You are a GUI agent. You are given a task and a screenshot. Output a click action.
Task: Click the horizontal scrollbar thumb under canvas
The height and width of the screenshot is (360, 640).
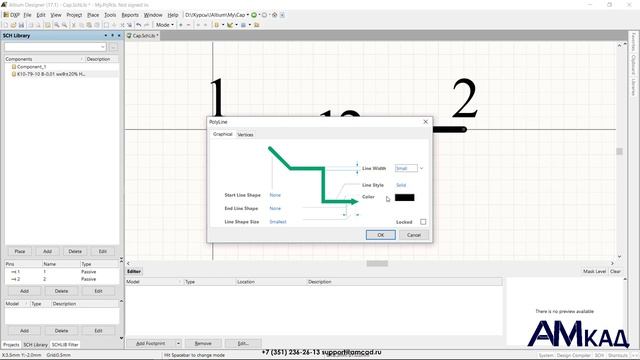click(x=377, y=263)
